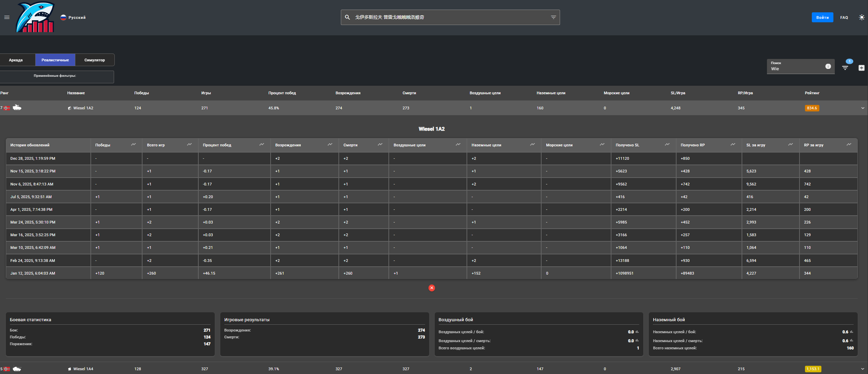
Task: Click the Войти login button
Action: (822, 17)
